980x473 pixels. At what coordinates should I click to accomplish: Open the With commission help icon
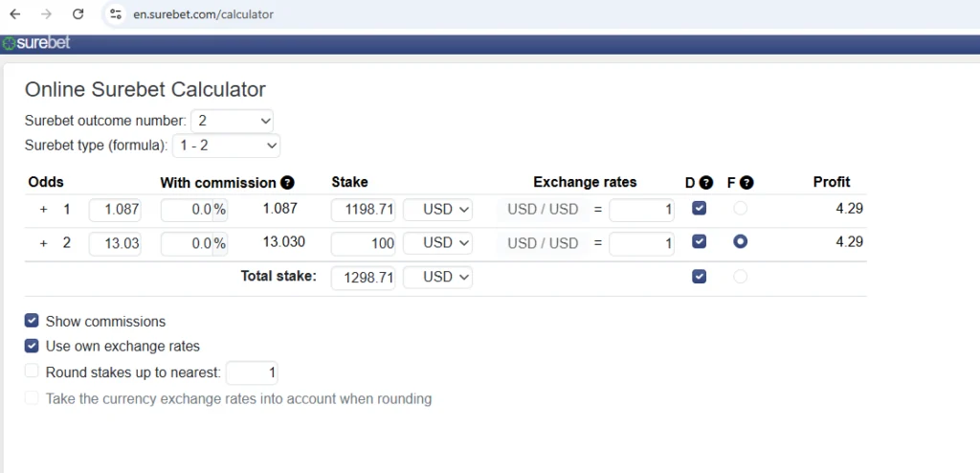pos(287,183)
